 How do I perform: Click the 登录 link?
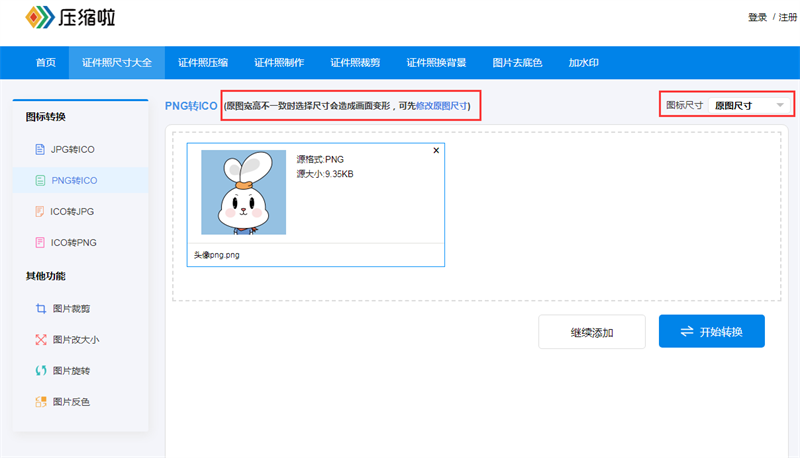pos(758,17)
